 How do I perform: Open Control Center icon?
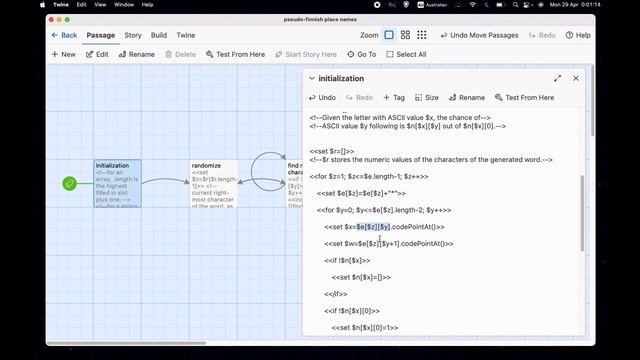(x=527, y=5)
